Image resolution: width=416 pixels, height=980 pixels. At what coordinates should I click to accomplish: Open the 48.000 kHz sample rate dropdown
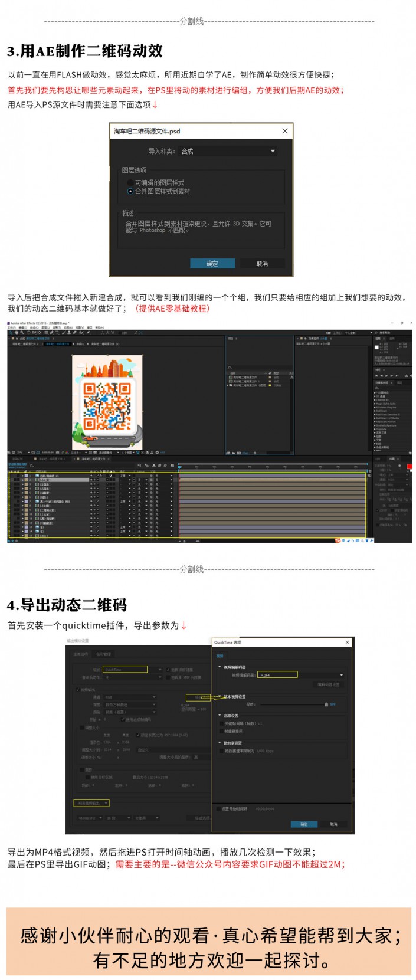[x=90, y=818]
